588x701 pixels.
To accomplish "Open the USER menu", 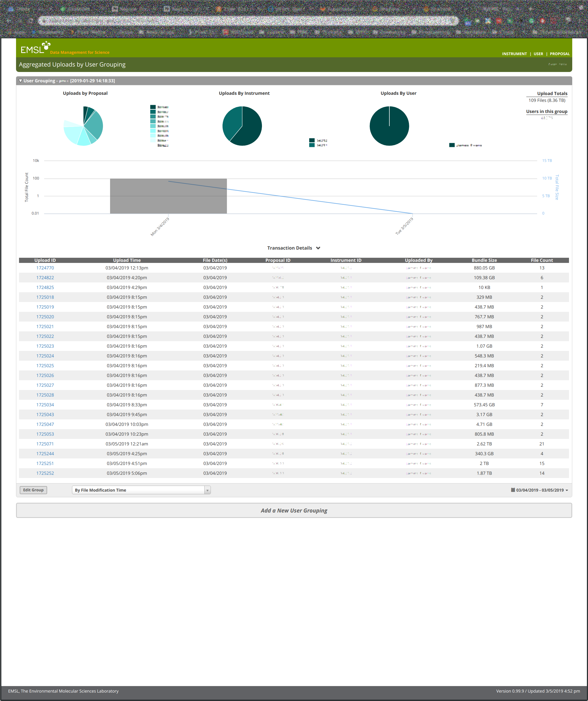I will (538, 54).
